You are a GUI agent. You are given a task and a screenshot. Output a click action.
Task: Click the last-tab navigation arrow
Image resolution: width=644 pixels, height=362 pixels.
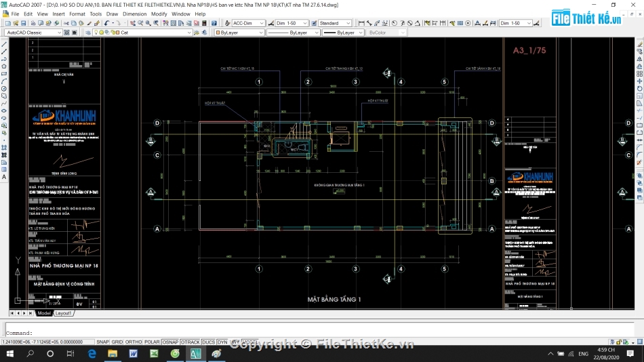30,313
